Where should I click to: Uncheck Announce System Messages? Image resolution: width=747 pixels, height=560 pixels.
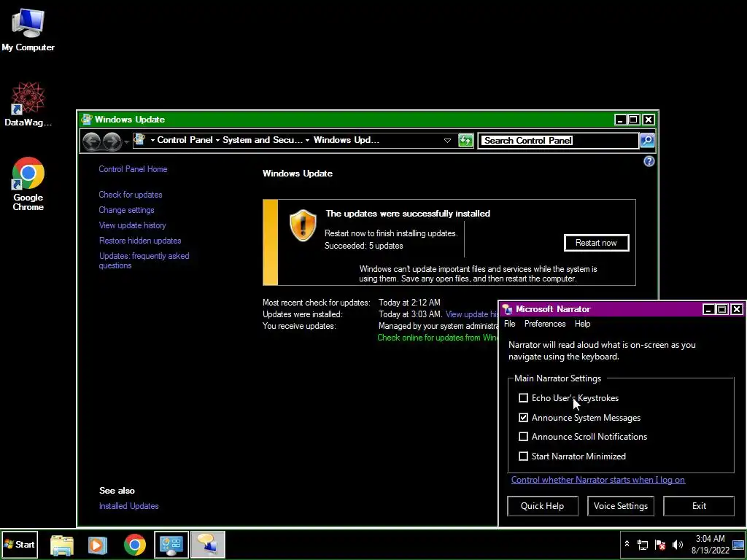(523, 418)
